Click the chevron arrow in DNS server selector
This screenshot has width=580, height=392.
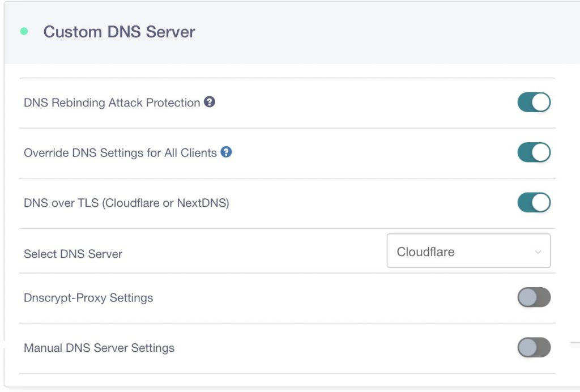(538, 252)
